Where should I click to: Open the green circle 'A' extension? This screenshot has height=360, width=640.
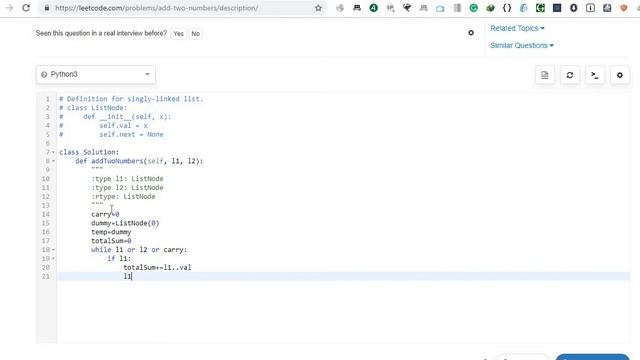[x=373, y=8]
